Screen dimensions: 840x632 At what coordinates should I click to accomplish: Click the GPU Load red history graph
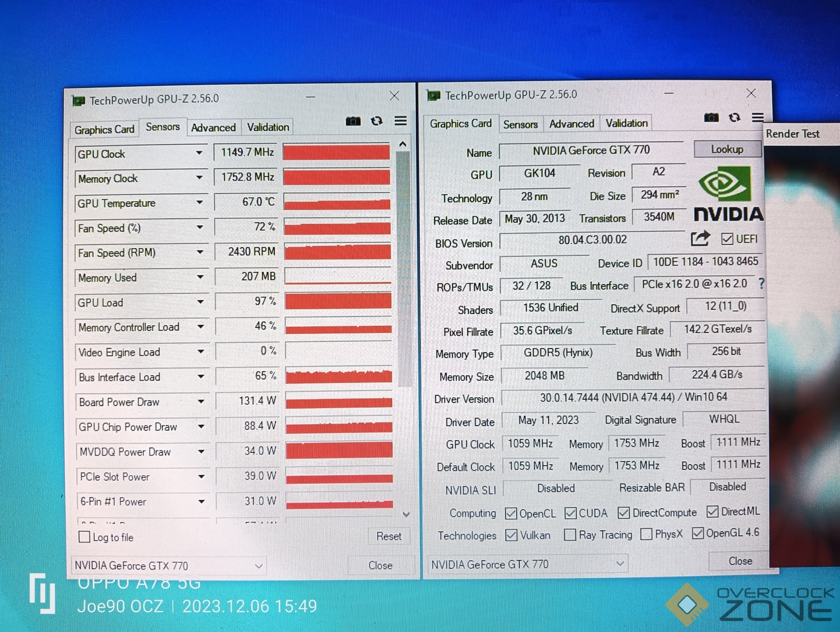[338, 301]
